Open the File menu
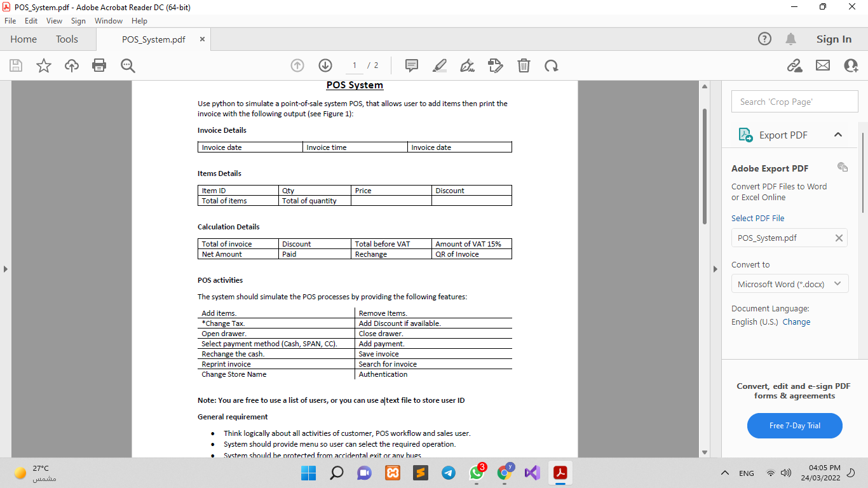Viewport: 868px width, 488px height. tap(10, 21)
